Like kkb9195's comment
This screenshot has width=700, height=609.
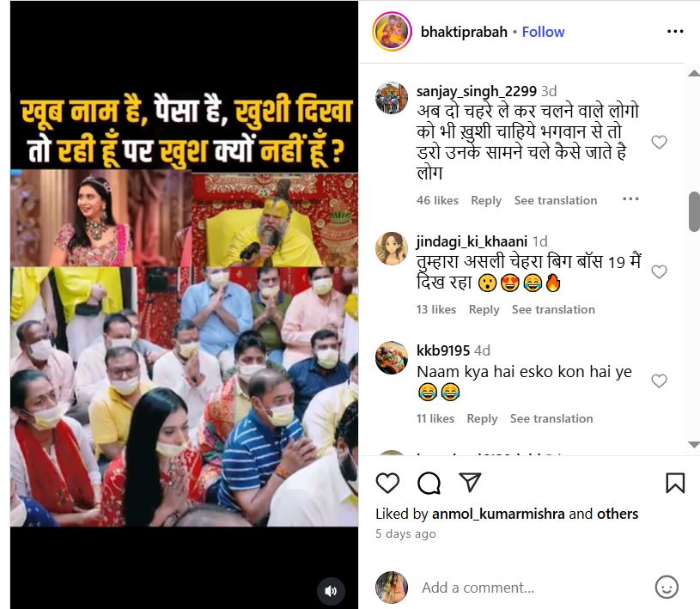[x=659, y=381]
